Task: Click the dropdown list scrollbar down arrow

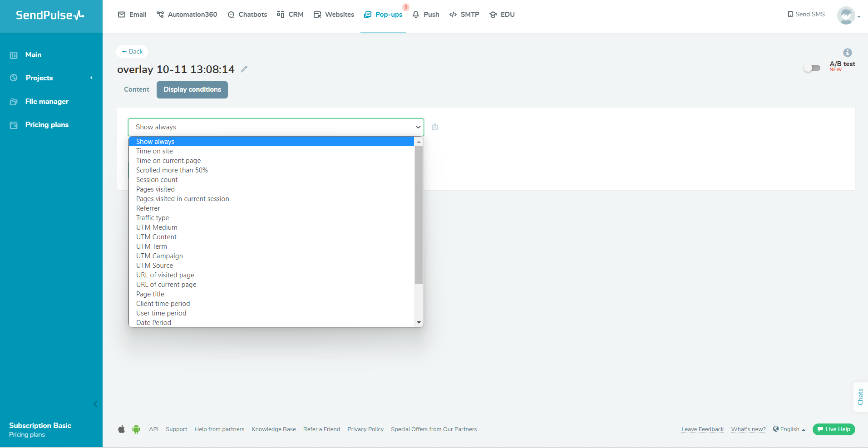Action: click(x=419, y=322)
